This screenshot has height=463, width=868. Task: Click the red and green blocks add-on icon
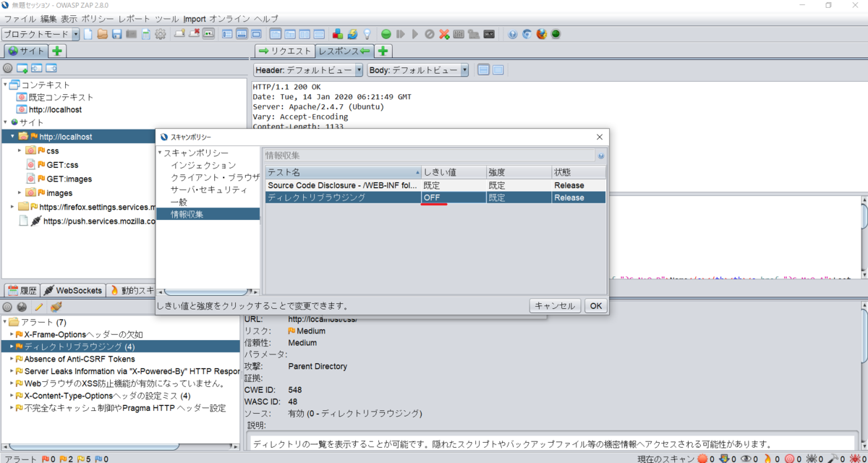pyautogui.click(x=338, y=34)
